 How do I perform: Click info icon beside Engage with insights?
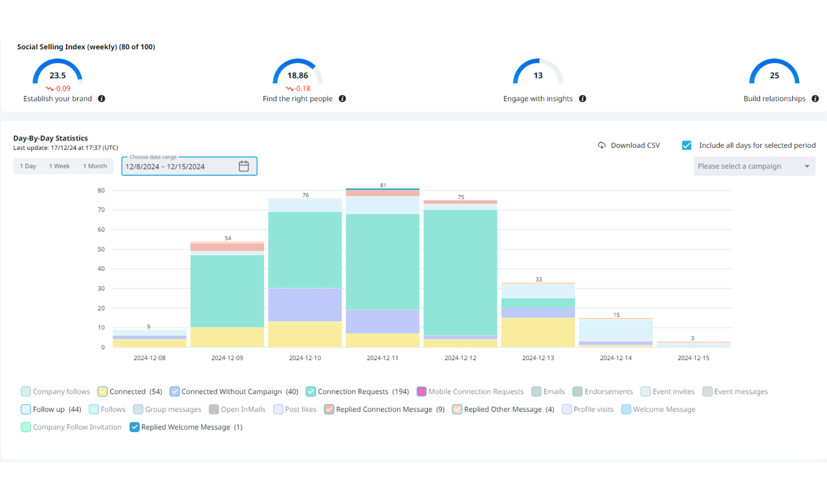582,99
